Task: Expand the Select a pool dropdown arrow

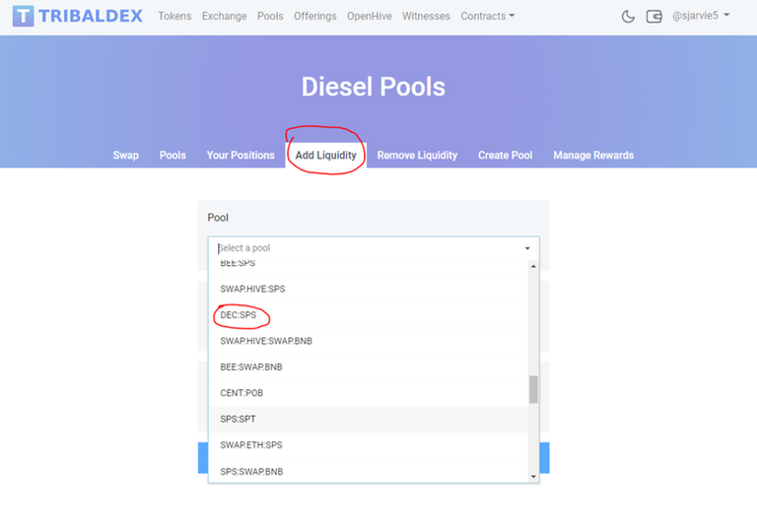Action: (527, 248)
